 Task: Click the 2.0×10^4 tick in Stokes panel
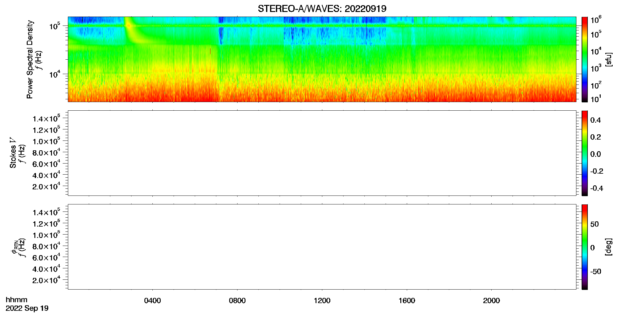(46, 186)
